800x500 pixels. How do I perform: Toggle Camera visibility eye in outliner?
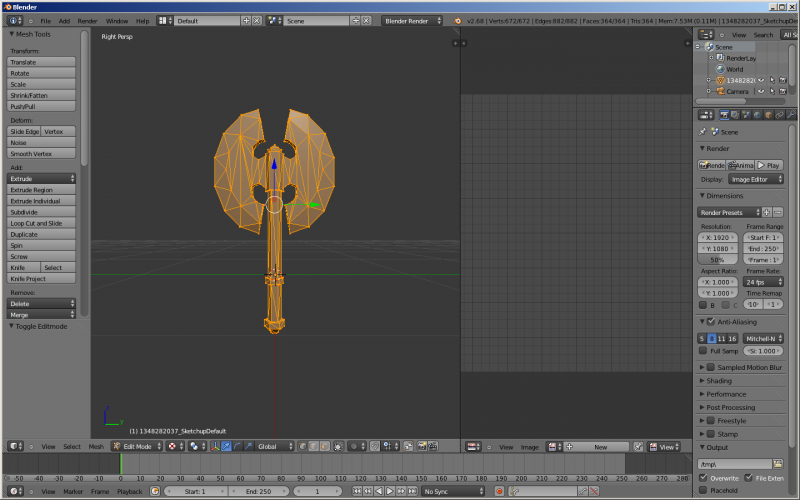pyautogui.click(x=760, y=91)
